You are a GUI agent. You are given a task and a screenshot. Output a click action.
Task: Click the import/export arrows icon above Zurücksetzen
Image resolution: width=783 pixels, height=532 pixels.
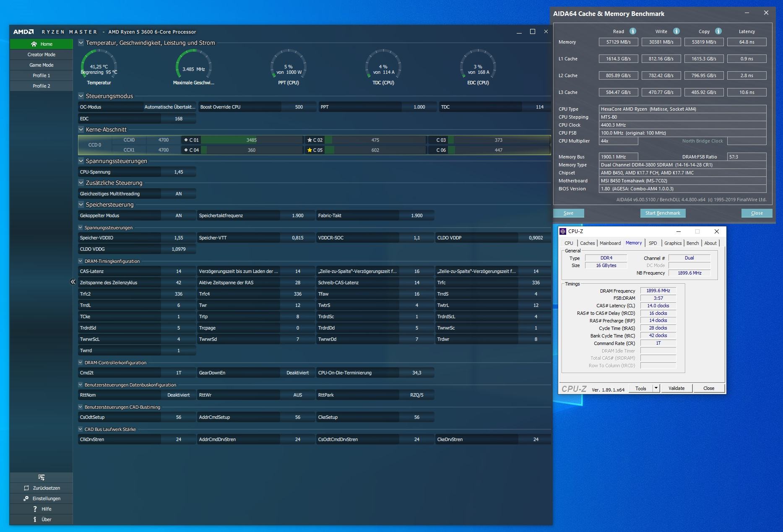click(41, 478)
